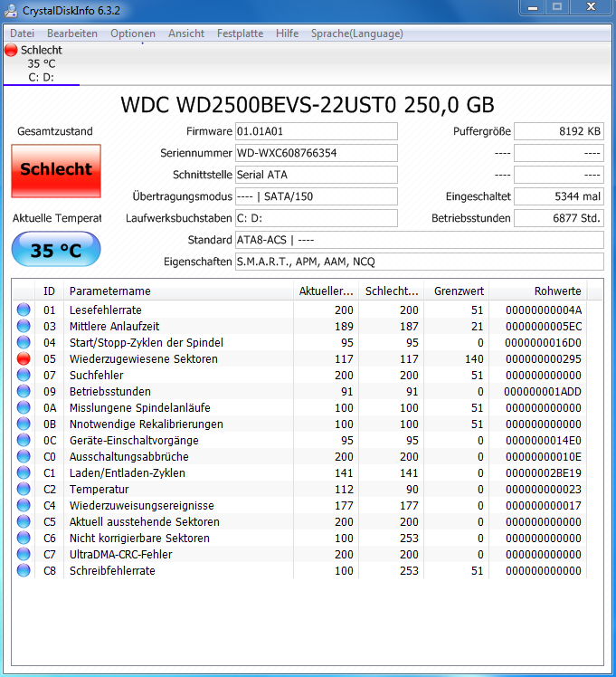616x677 pixels.
Task: Click the blue status icon for Suchfehler
Action: pos(24,375)
